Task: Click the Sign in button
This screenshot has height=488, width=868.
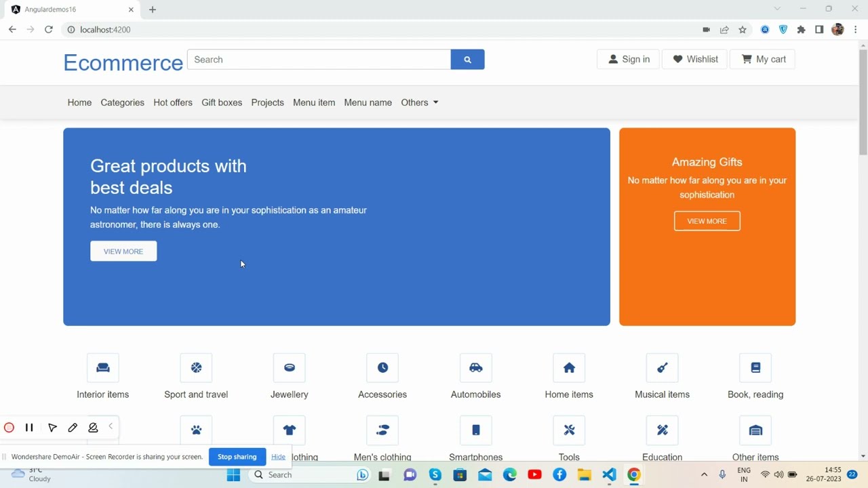Action: tap(629, 60)
